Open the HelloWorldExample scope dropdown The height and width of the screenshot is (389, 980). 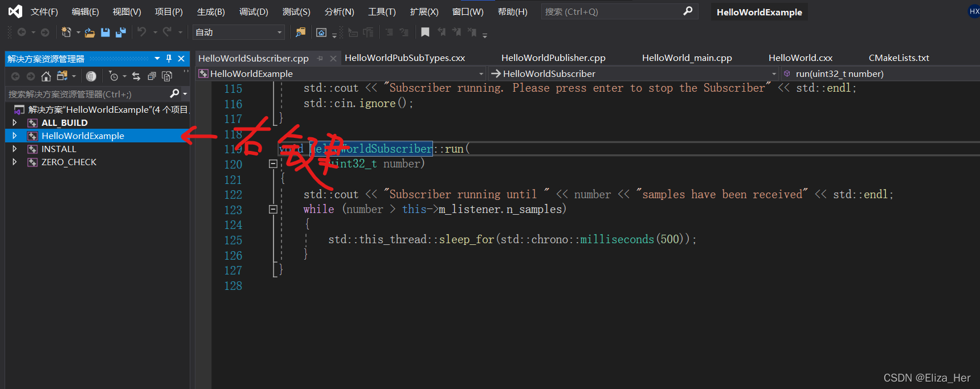(341, 73)
